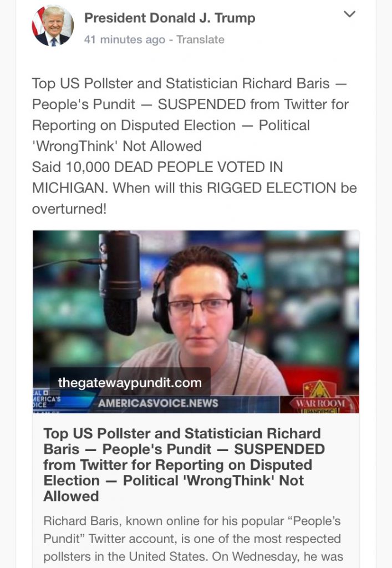Open the bold article headline in link card
The width and height of the screenshot is (392, 568).
[184, 465]
